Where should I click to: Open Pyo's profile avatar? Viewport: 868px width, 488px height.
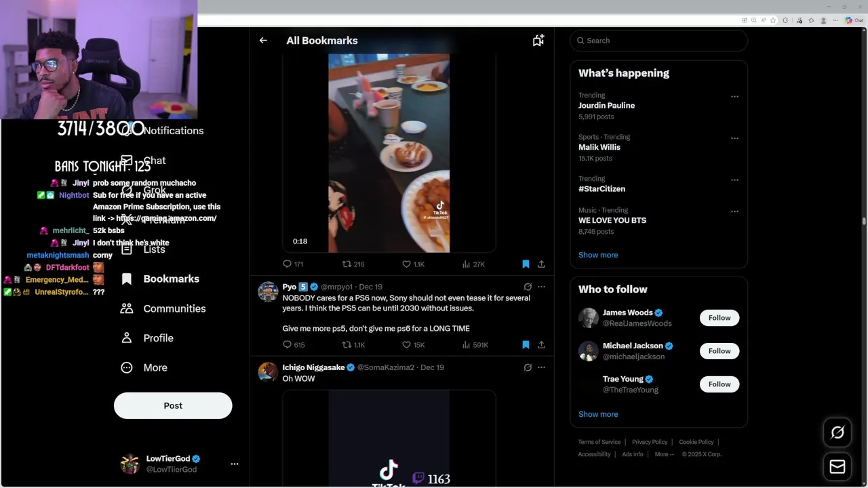point(268,292)
